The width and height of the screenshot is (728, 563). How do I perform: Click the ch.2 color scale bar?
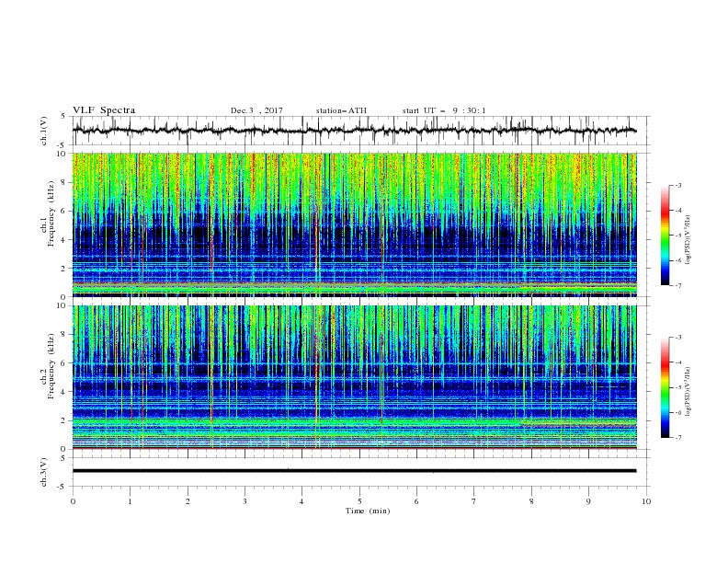(665, 387)
